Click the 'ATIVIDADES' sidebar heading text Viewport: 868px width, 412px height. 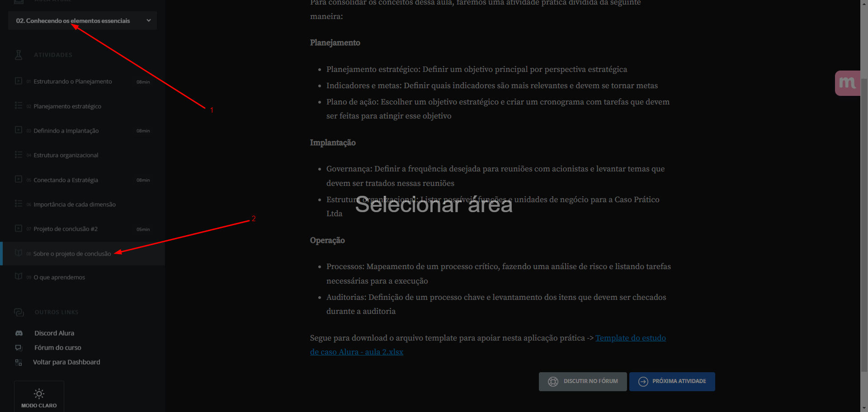point(53,55)
